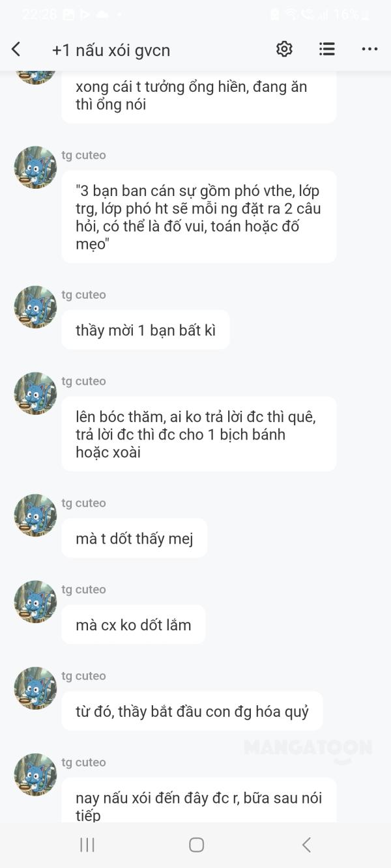
Task: Select the title "+1 nấu xói gvcn"
Action: point(111,49)
